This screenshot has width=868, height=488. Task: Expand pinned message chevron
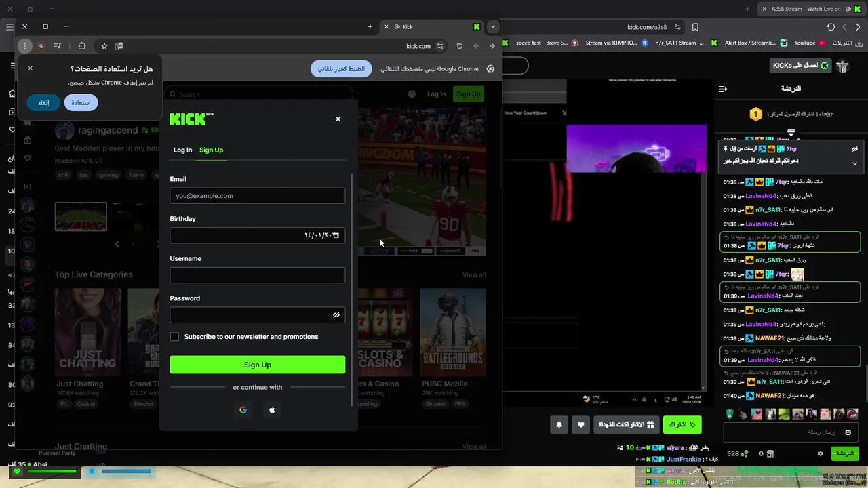(854, 163)
